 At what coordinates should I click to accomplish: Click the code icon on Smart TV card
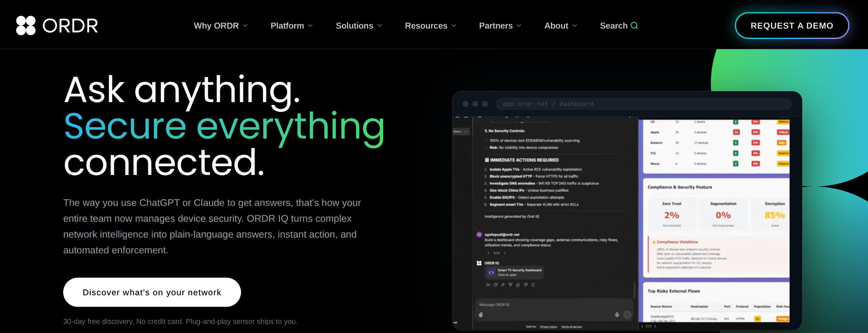point(491,272)
